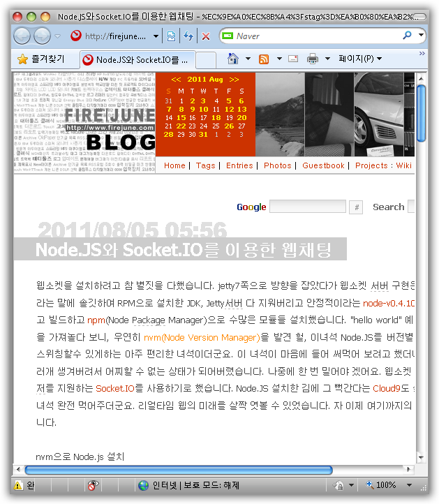This screenshot has height=504, width=439.
Task: Open the 페이지(P) menu
Action: (x=360, y=59)
